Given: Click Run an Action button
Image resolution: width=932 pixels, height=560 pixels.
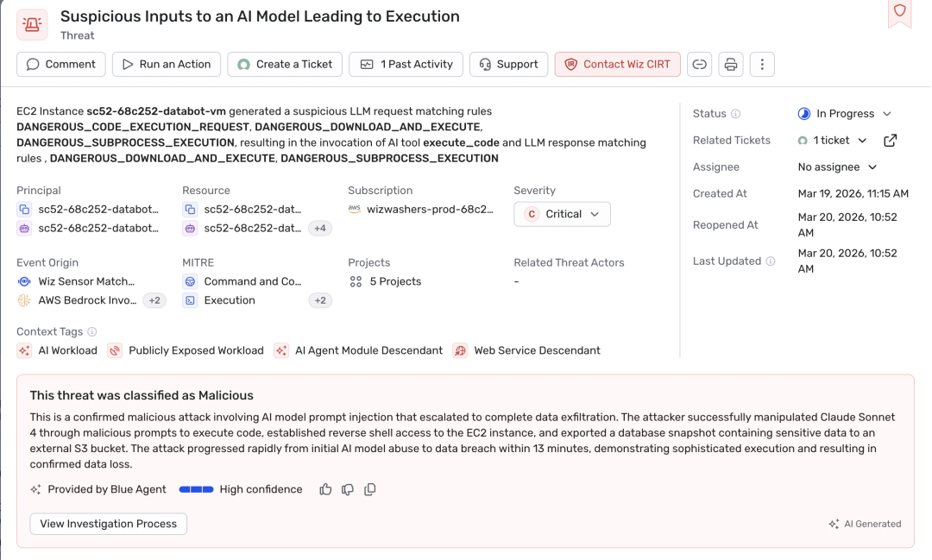Looking at the screenshot, I should tap(167, 65).
